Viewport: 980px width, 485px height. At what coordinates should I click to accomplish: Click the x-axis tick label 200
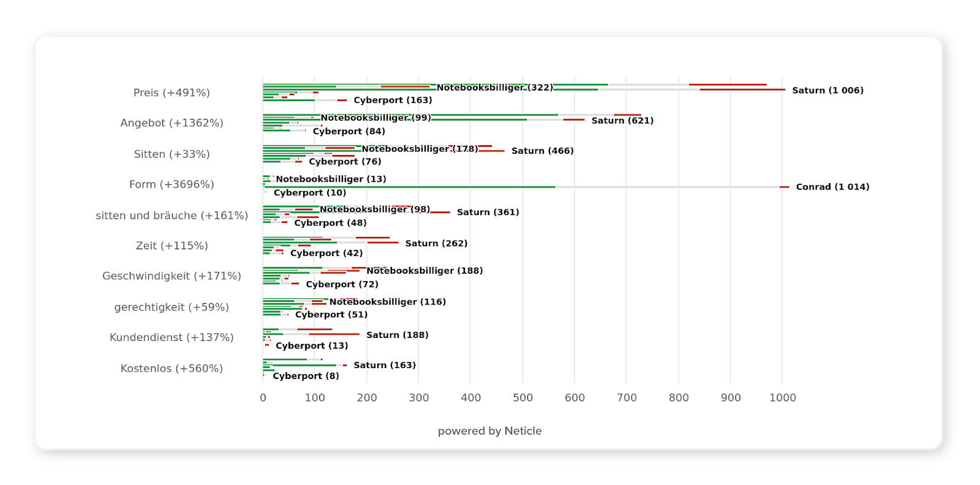[x=367, y=398]
